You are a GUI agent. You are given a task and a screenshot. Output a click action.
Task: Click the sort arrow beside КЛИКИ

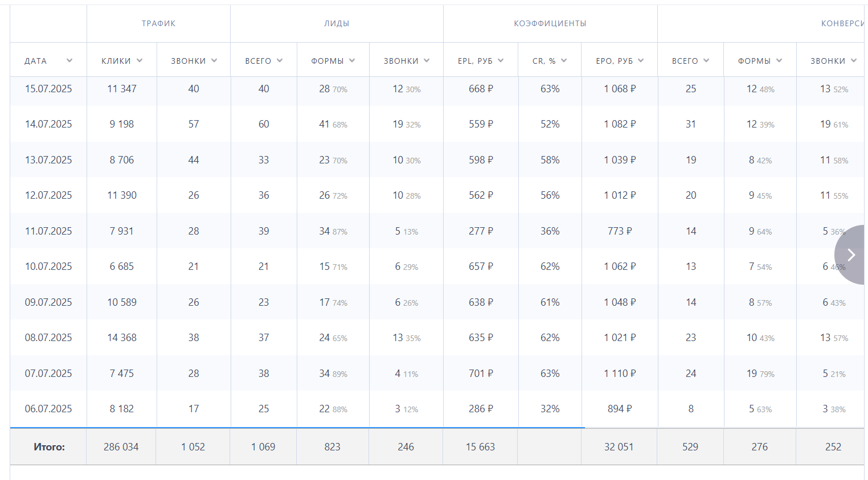[x=140, y=60]
